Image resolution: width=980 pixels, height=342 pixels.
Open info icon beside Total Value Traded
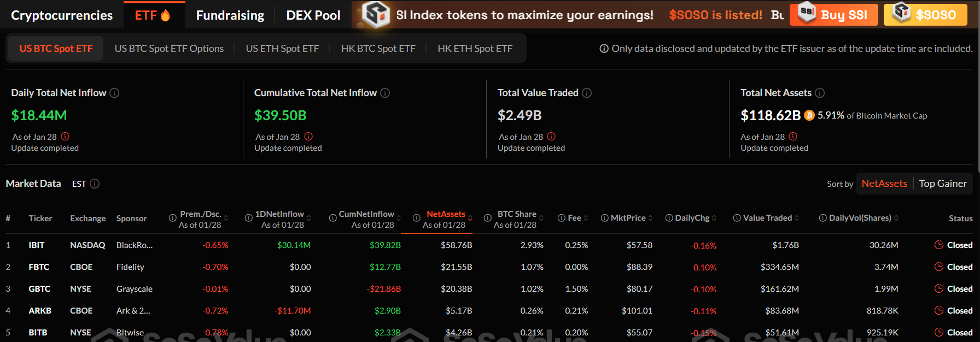click(587, 93)
